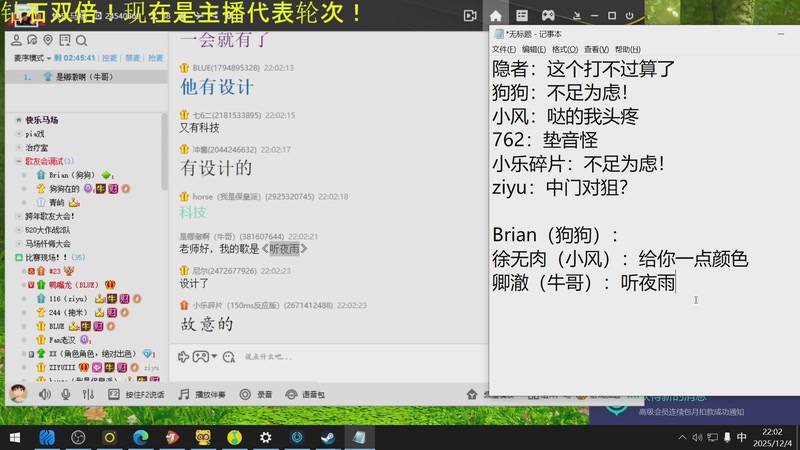The image size is (800, 450).
Task: Select user ZIYUIII in channel list
Action: coord(62,367)
